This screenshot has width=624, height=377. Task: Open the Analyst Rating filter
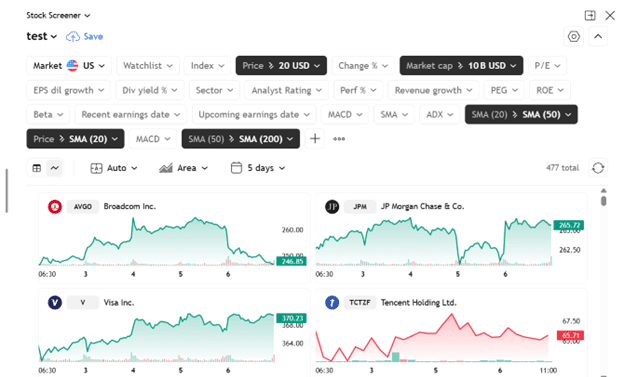(x=287, y=90)
